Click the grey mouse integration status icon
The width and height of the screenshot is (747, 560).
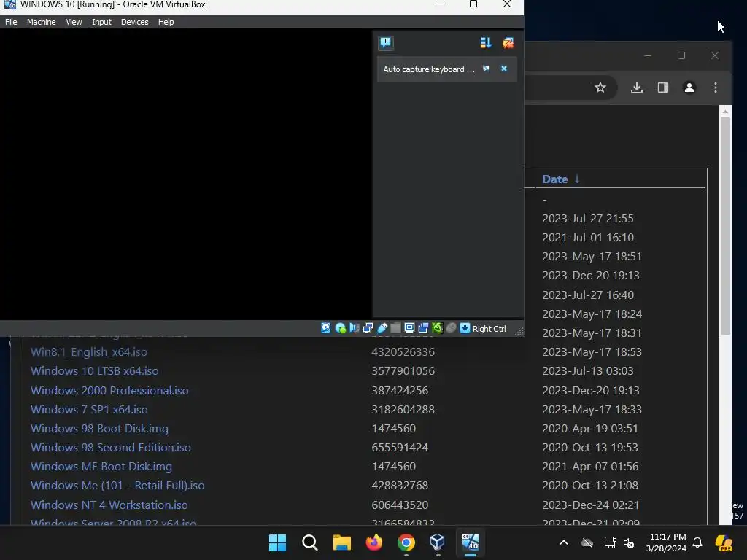(x=451, y=328)
